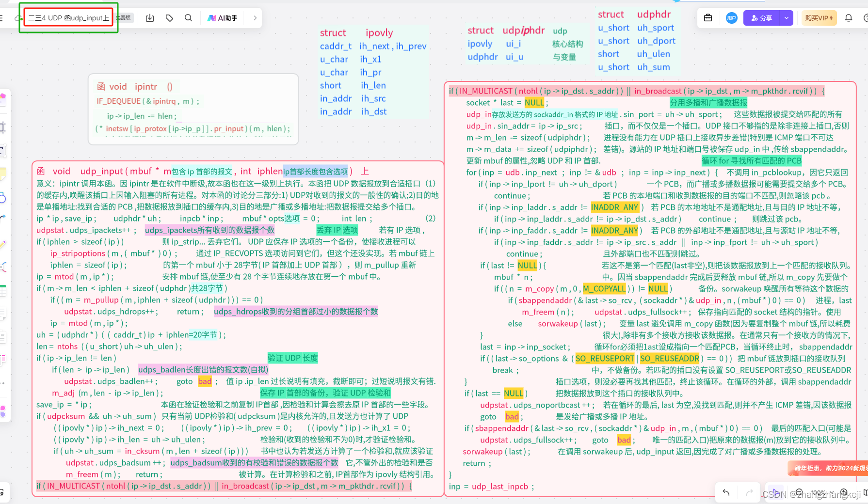Viewport: 868px width, 504px height.
Task: Expand toolbar with the right chevron
Action: click(x=255, y=18)
